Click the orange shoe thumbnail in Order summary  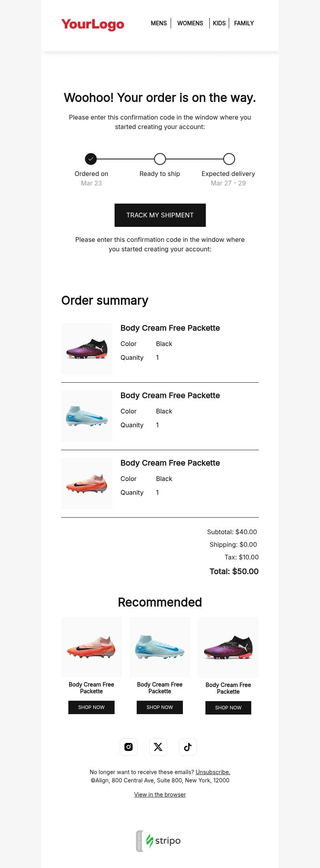[x=87, y=484]
